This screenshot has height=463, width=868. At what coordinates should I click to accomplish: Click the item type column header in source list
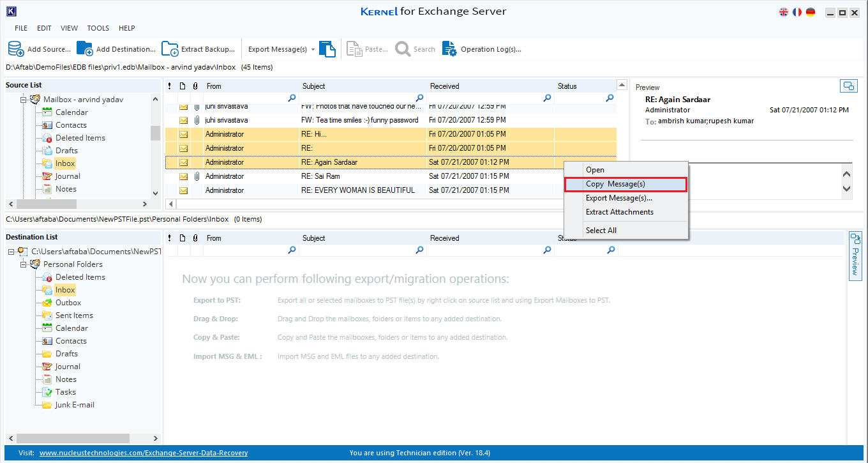pos(183,86)
